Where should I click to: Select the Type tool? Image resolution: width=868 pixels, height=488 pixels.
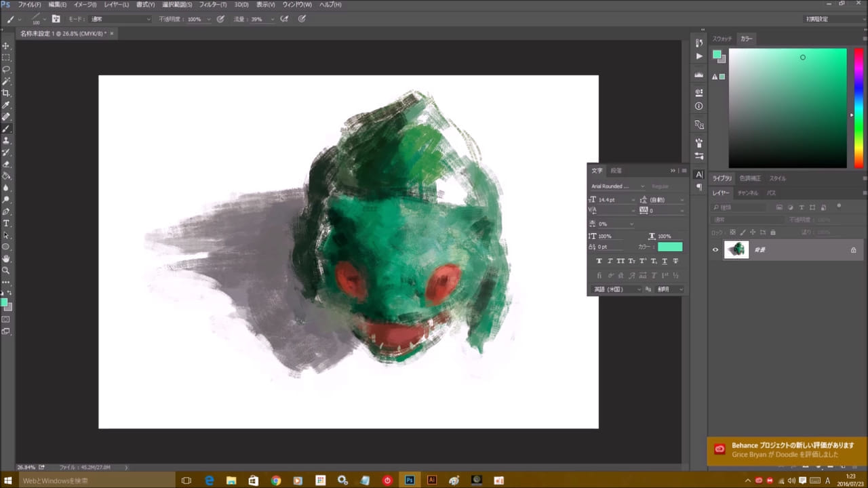tap(6, 223)
